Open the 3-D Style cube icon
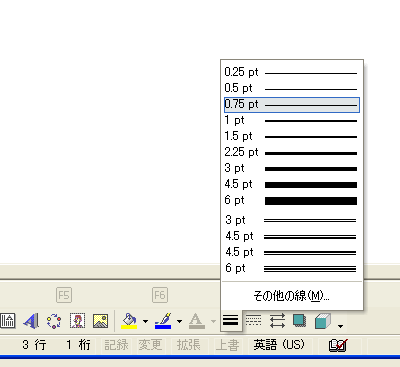 [x=323, y=321]
